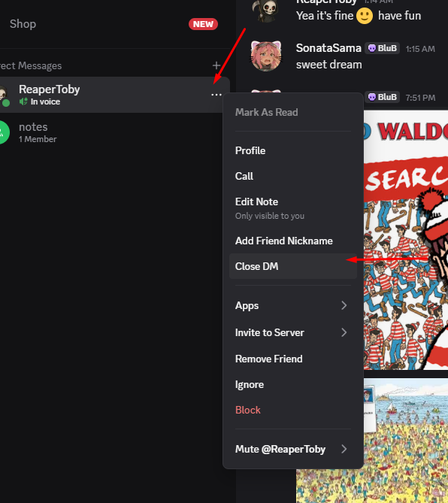Open the beach crowd image attachment
This screenshot has height=503, width=448.
(372, 441)
